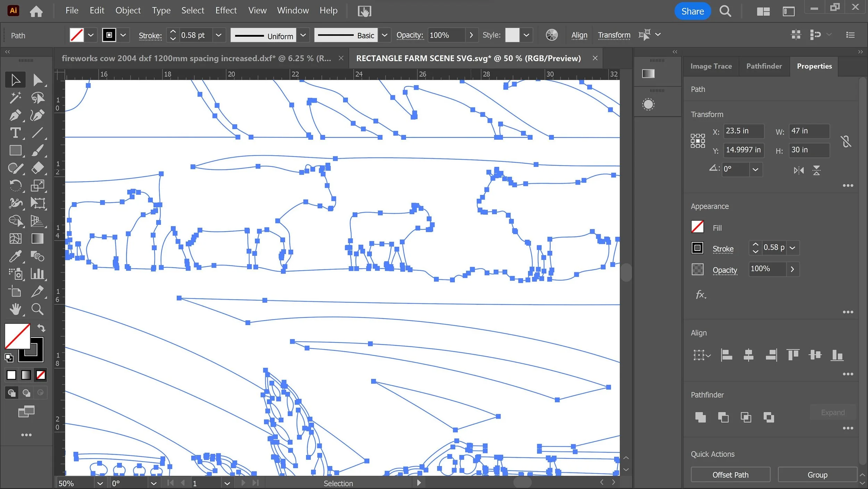868x489 pixels.
Task: Switch to the Pathfinder tab
Action: [x=764, y=66]
